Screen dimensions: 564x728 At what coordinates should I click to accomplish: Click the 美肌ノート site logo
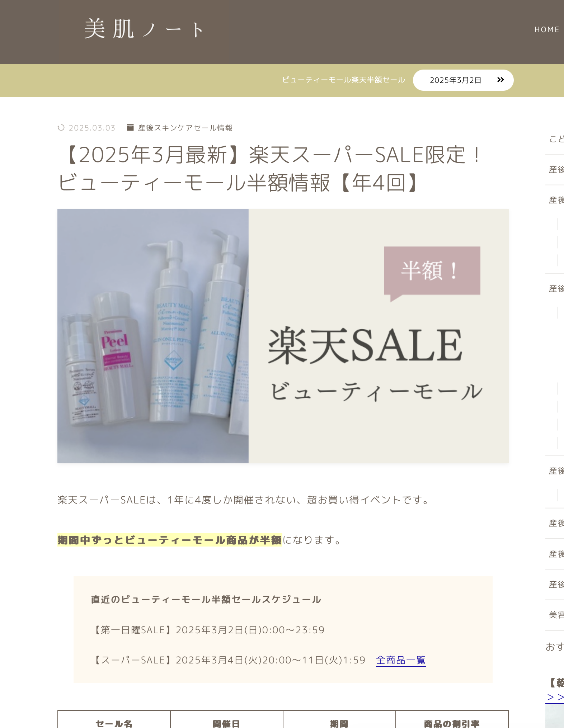144,29
